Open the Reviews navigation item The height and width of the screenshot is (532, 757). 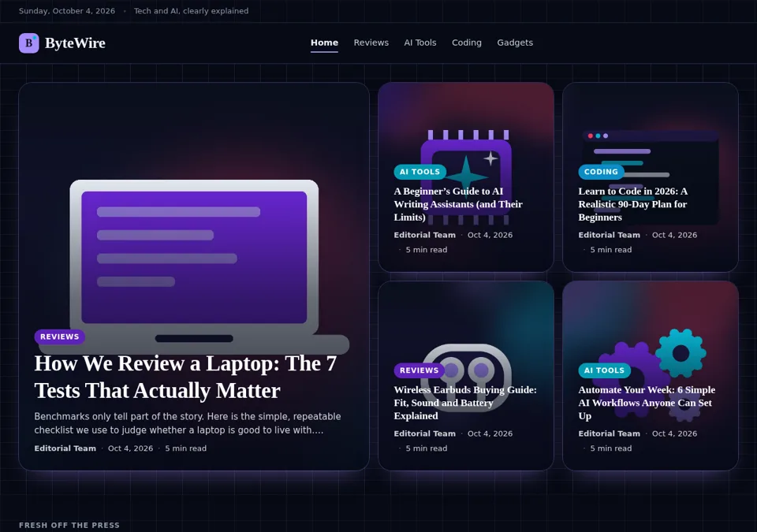pyautogui.click(x=371, y=43)
